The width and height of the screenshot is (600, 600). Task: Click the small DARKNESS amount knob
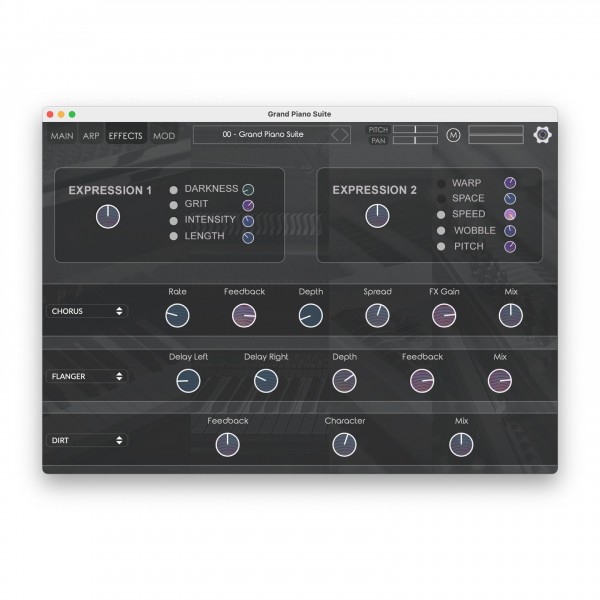tap(248, 189)
